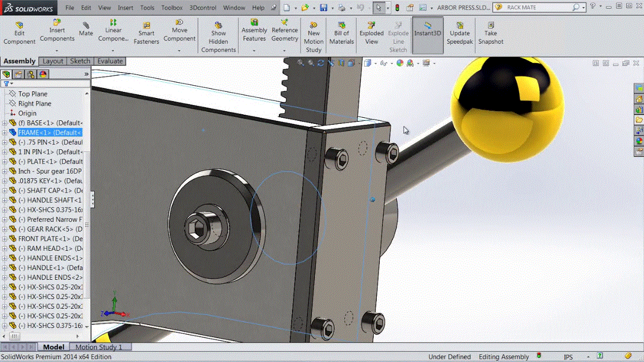The height and width of the screenshot is (362, 644).
Task: Click the Open file icon
Action: (305, 8)
